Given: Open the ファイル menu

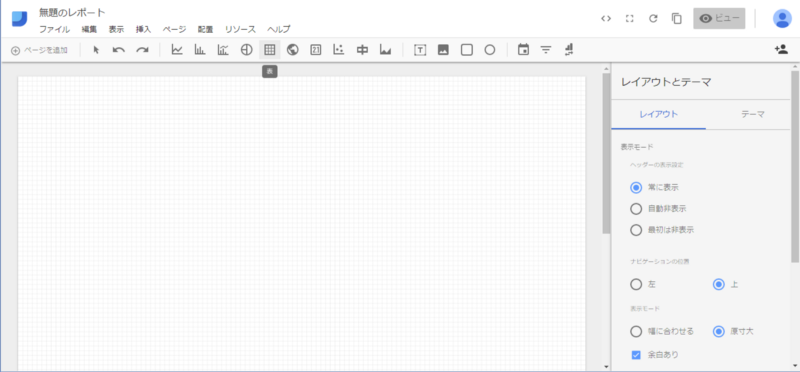Looking at the screenshot, I should coord(55,30).
